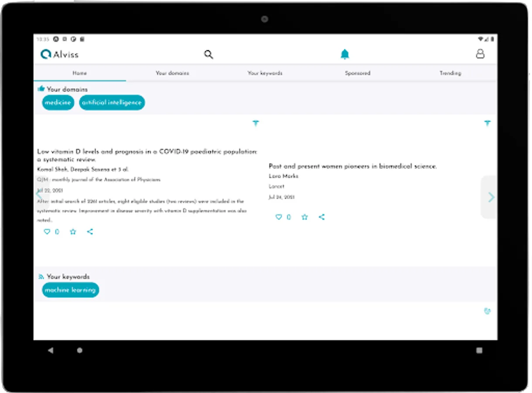Viewport: 532px width, 393px height.
Task: Switch to the Your domains tab
Action: [172, 73]
